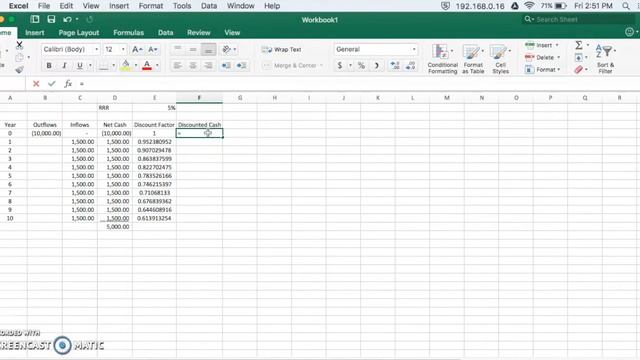Click into the formula bar

(358, 84)
